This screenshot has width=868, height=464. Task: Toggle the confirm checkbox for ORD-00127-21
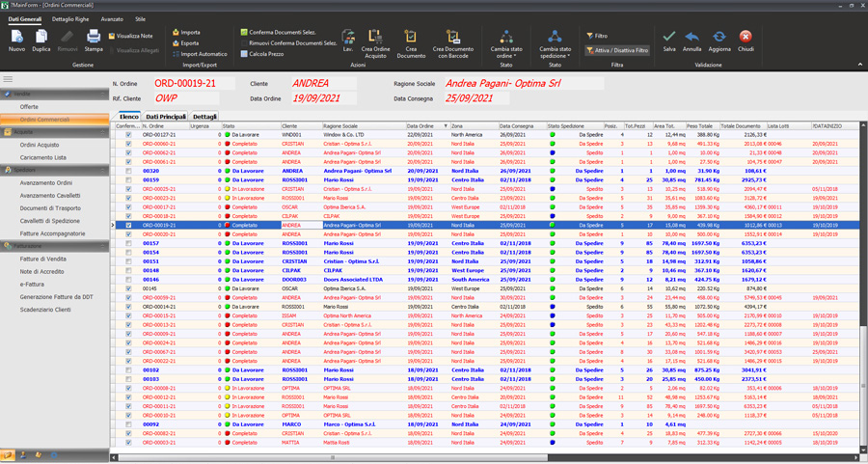pyautogui.click(x=128, y=134)
